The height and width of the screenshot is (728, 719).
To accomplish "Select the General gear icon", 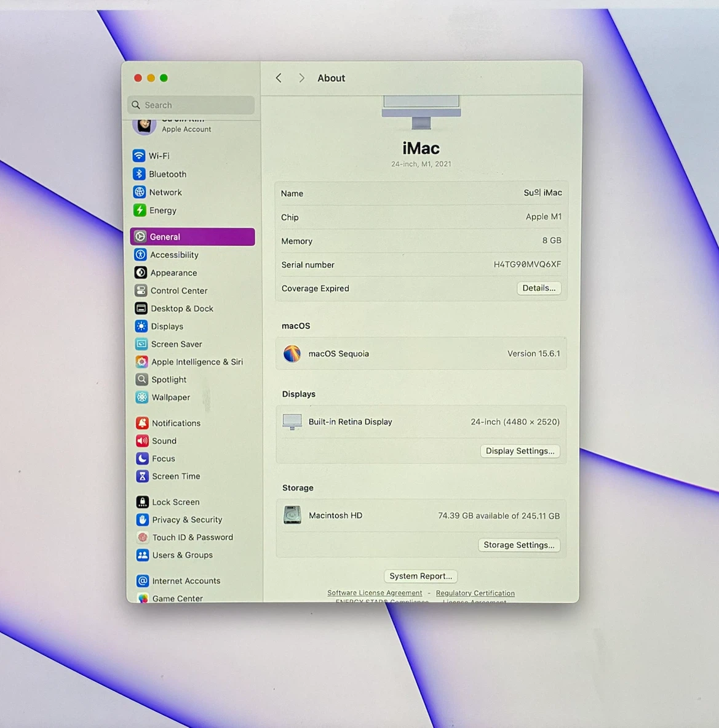I will 140,236.
